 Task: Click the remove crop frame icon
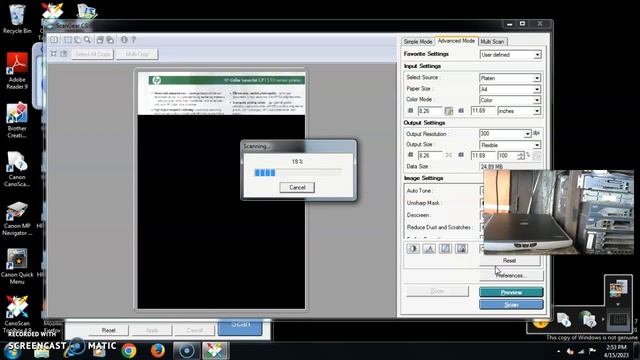pos(64,54)
